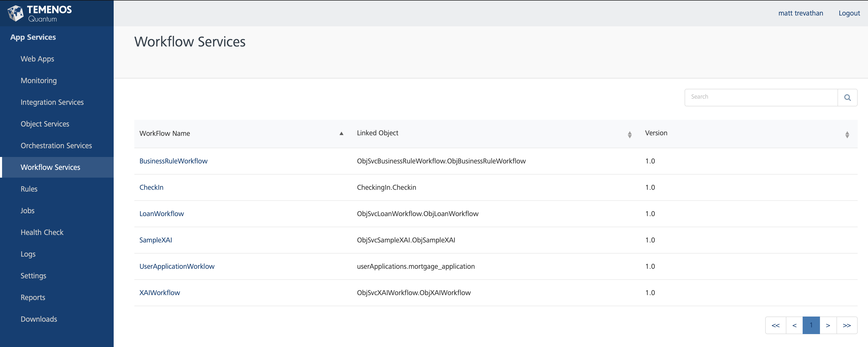Screen dimensions: 868x347
Task: Click the search magnifier icon
Action: [x=847, y=97]
